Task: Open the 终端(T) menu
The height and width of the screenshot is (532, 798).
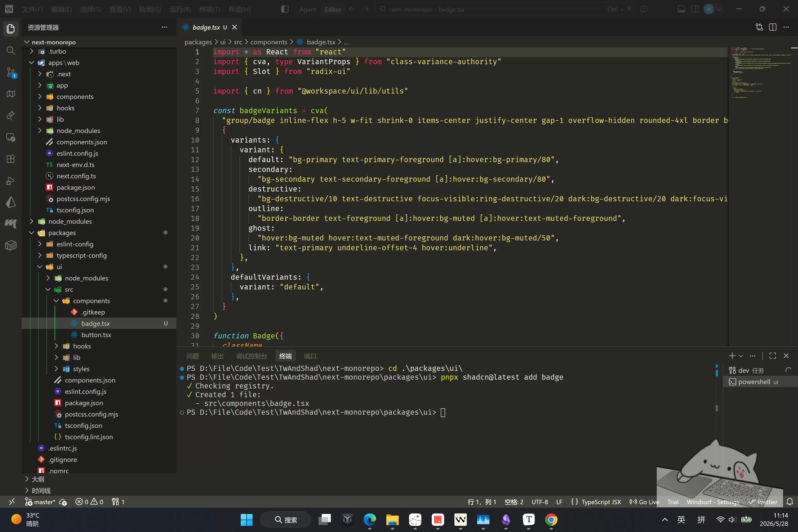Action: [x=209, y=9]
